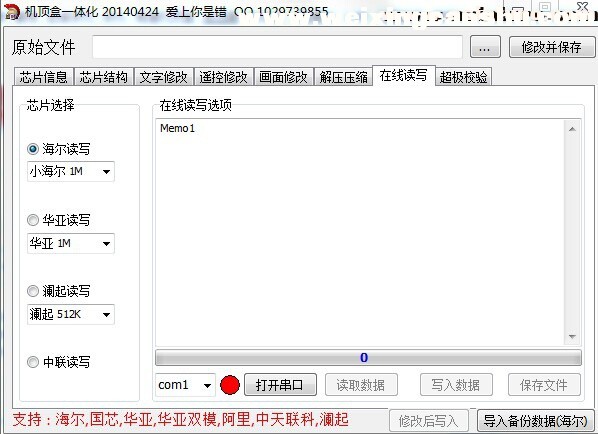Click the 修改并保存 button

pos(551,47)
